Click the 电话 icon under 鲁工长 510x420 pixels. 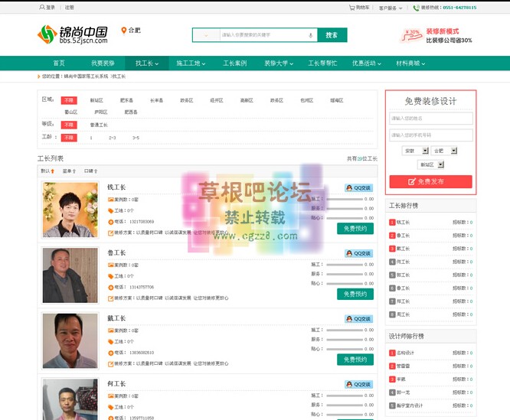tap(110, 287)
